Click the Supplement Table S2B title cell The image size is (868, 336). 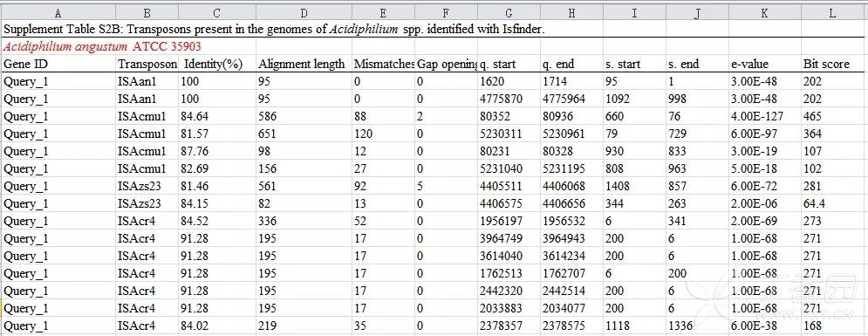[274, 30]
